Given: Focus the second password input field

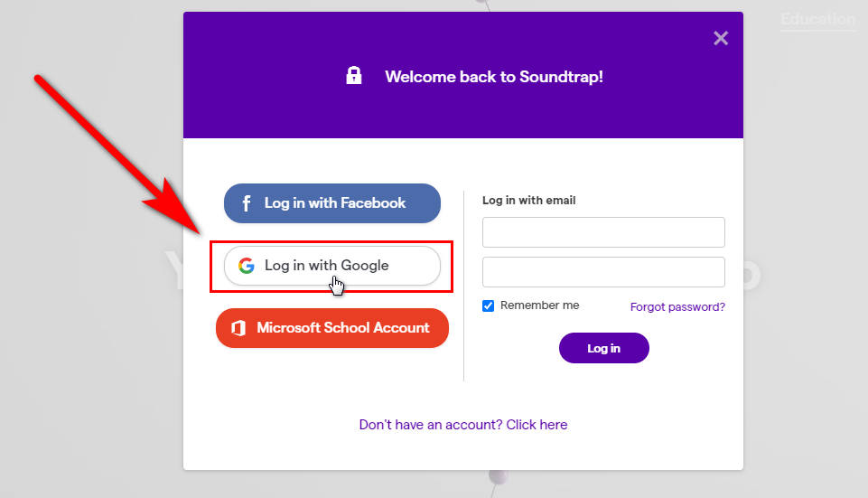Looking at the screenshot, I should tap(603, 272).
